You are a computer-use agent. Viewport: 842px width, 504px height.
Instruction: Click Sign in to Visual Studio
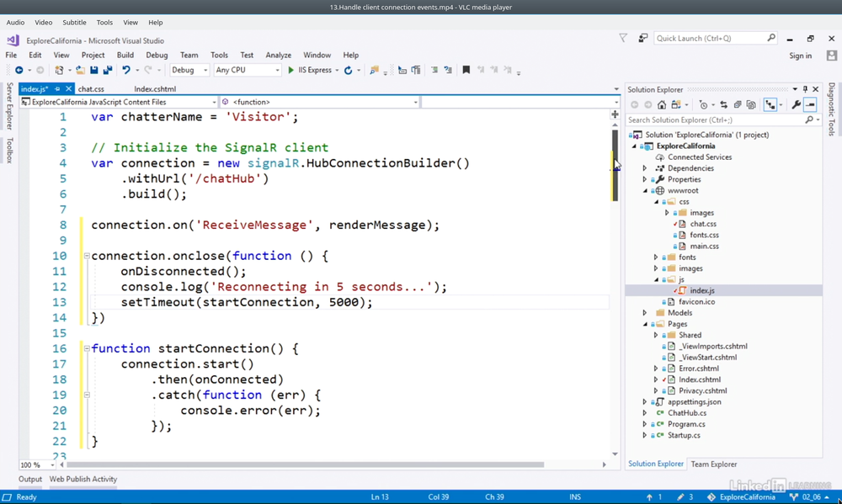[x=800, y=56]
